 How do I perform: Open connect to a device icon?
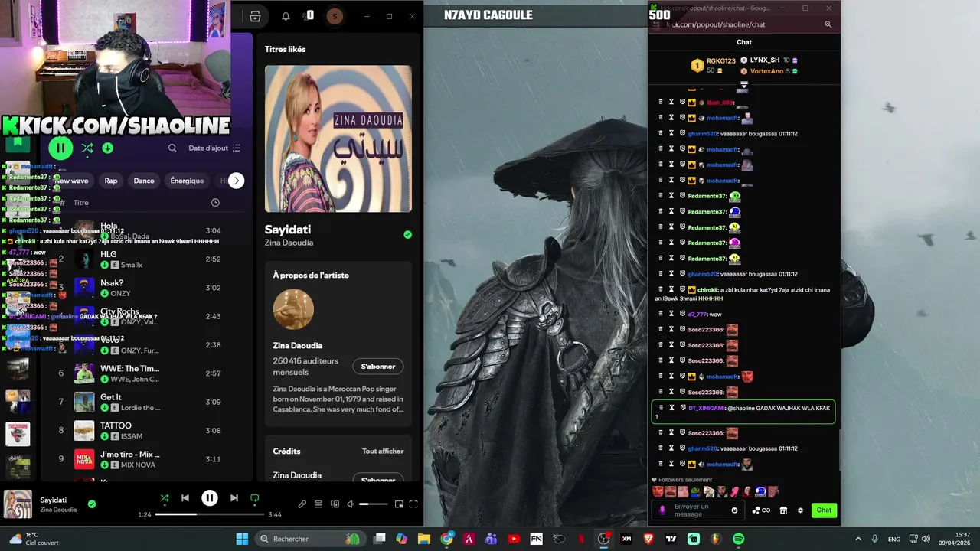[x=335, y=504]
